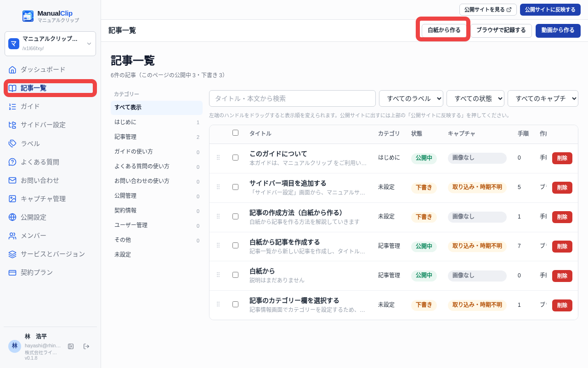The height and width of the screenshot is (368, 588).
Task: Toggle the select-all checkbox in table header
Action: pyautogui.click(x=235, y=133)
